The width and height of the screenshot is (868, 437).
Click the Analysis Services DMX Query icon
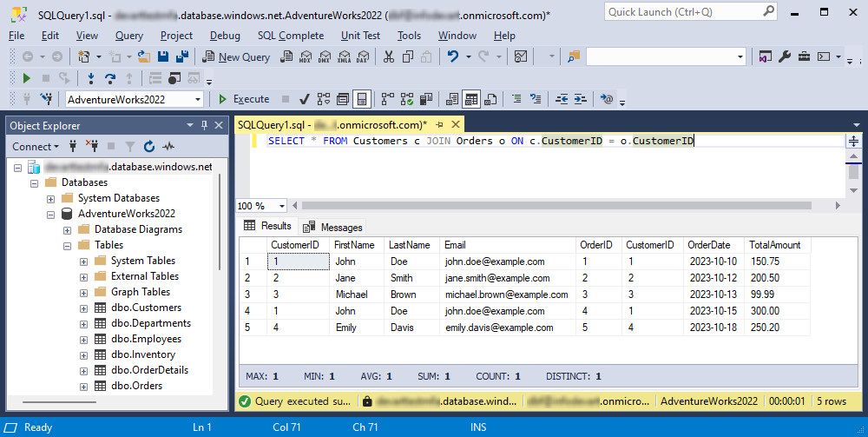pos(325,56)
